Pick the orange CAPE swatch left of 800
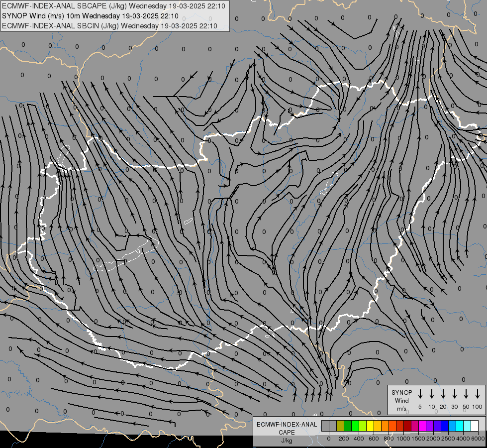Image resolution: width=487 pixels, height=448 pixels. click(385, 426)
